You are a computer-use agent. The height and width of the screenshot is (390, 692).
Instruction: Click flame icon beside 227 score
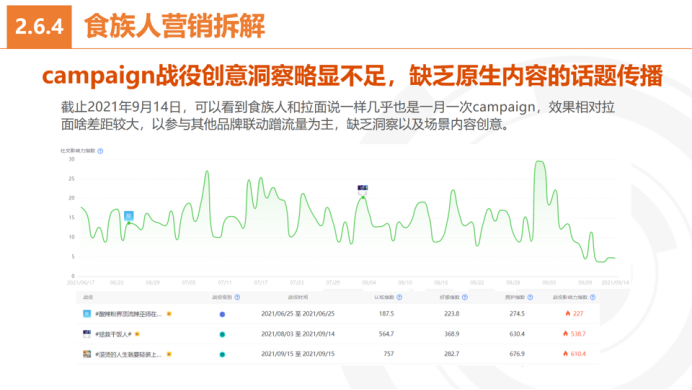click(x=568, y=313)
